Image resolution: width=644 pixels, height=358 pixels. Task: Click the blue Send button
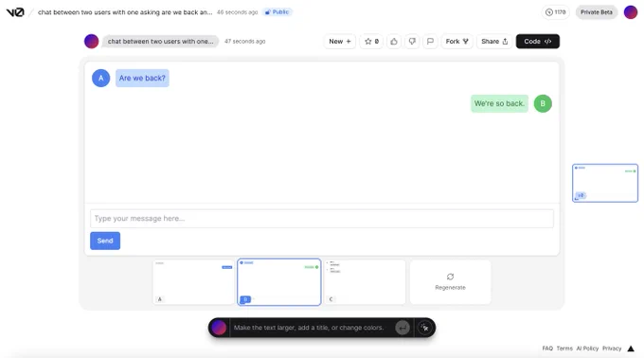(x=105, y=241)
